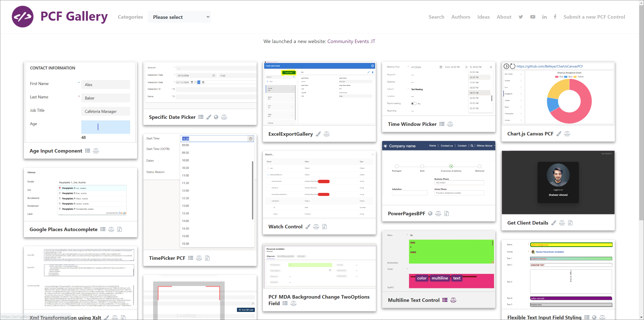Click the list icon beside Age Input Component
Image resolution: width=644 pixels, height=320 pixels.
[x=88, y=151]
